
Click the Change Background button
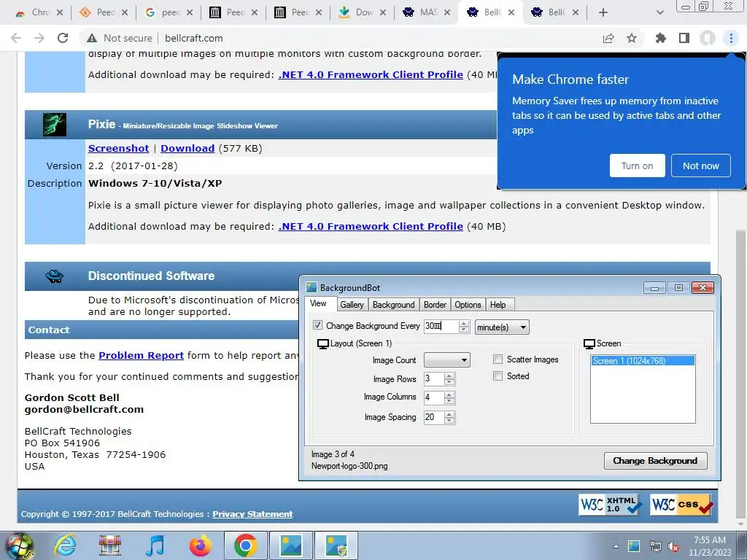(x=656, y=461)
